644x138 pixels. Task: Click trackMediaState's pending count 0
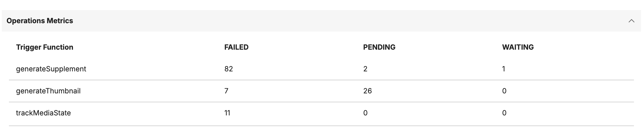click(365, 113)
